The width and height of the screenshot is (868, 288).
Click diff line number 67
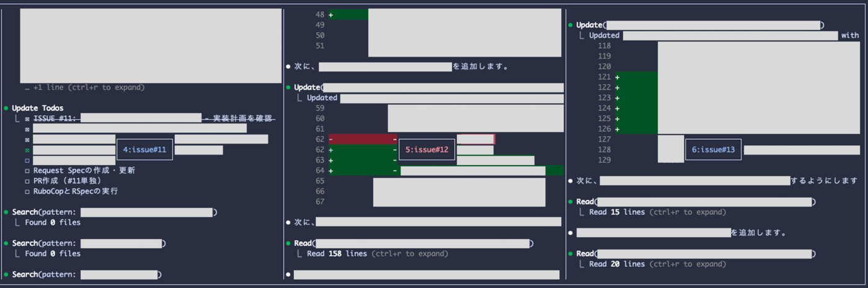320,202
